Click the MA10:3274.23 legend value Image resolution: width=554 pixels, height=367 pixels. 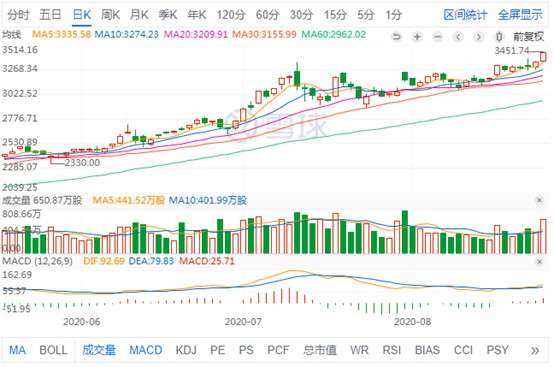pyautogui.click(x=127, y=35)
